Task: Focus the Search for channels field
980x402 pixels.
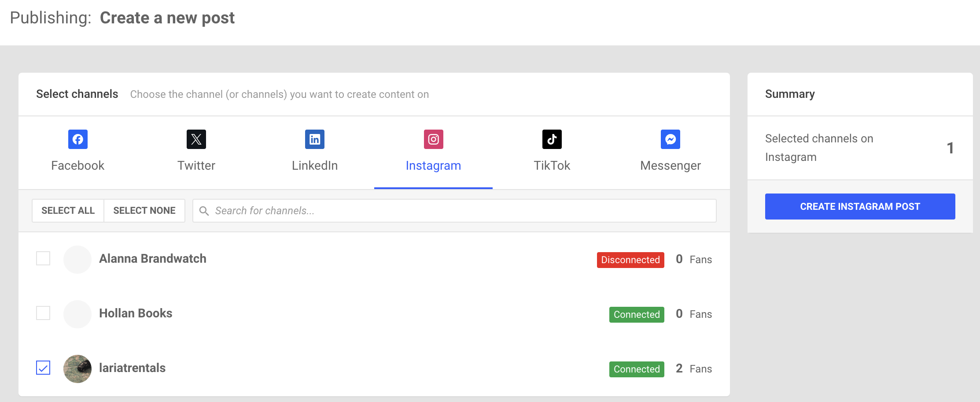Action: (x=454, y=211)
